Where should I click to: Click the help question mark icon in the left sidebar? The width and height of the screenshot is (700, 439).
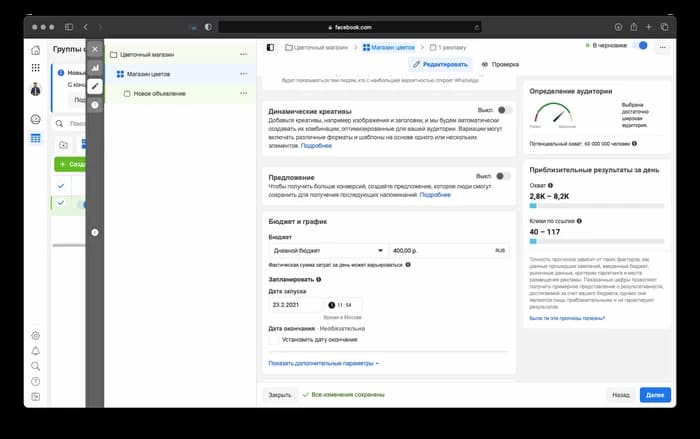[x=36, y=382]
